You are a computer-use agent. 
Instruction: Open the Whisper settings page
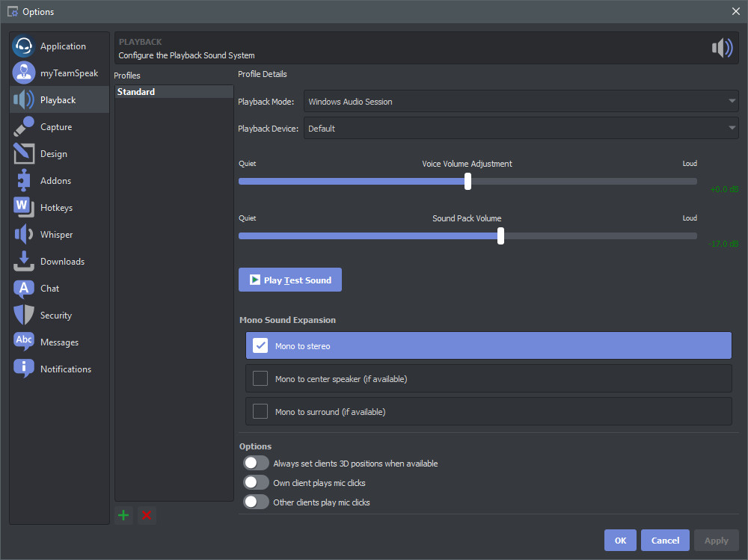coord(59,234)
